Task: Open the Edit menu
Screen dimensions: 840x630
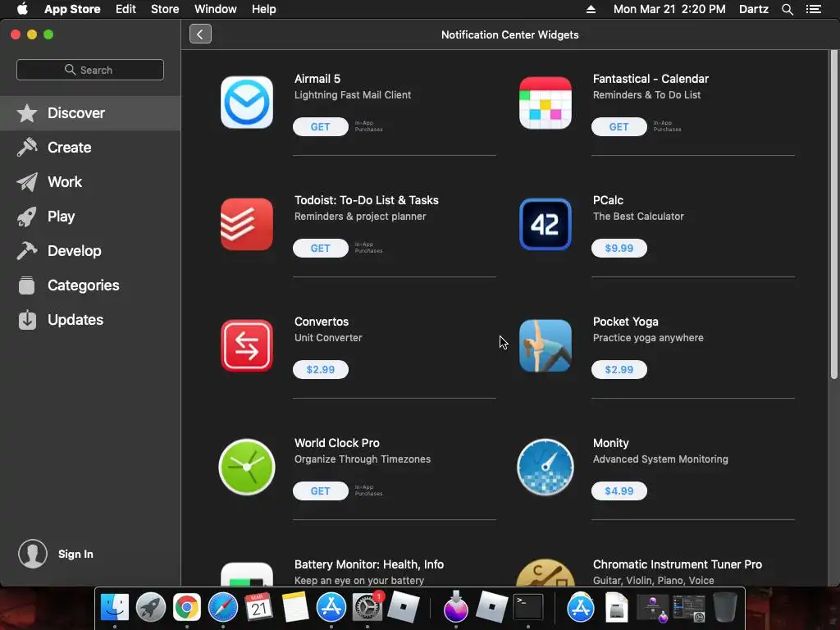Action: [x=126, y=9]
